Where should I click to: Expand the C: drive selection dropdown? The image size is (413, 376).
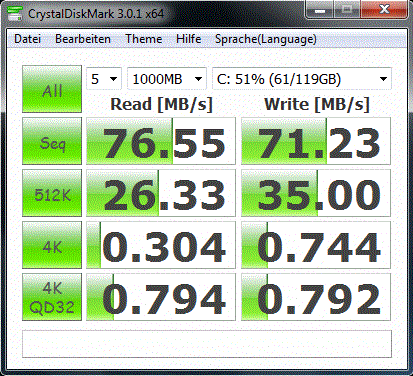tap(302, 79)
